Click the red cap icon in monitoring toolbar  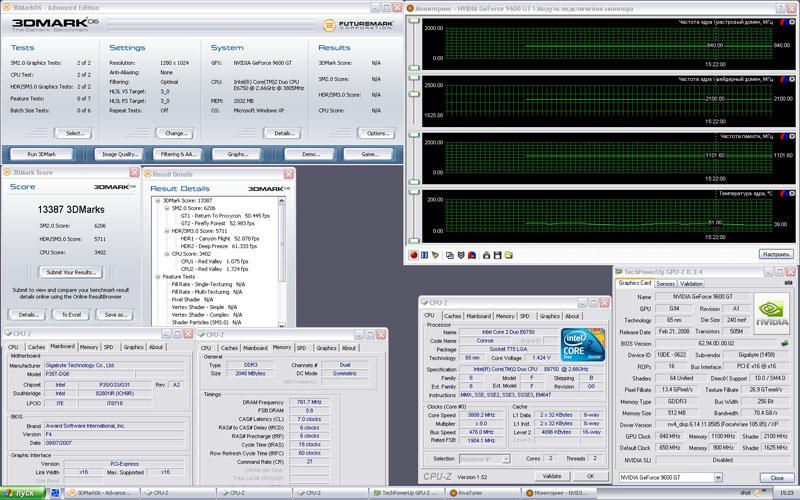coord(472,255)
